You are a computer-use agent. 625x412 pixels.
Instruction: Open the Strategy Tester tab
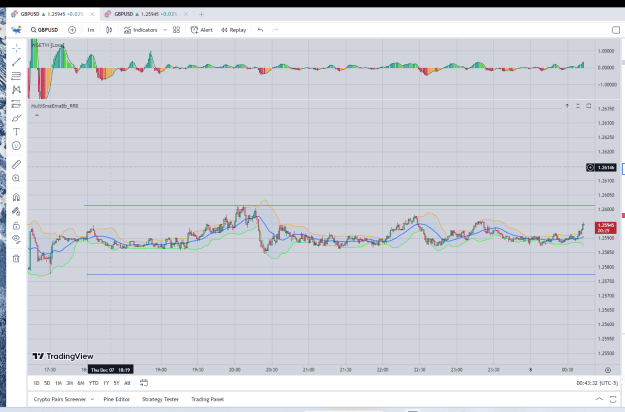tap(160, 399)
